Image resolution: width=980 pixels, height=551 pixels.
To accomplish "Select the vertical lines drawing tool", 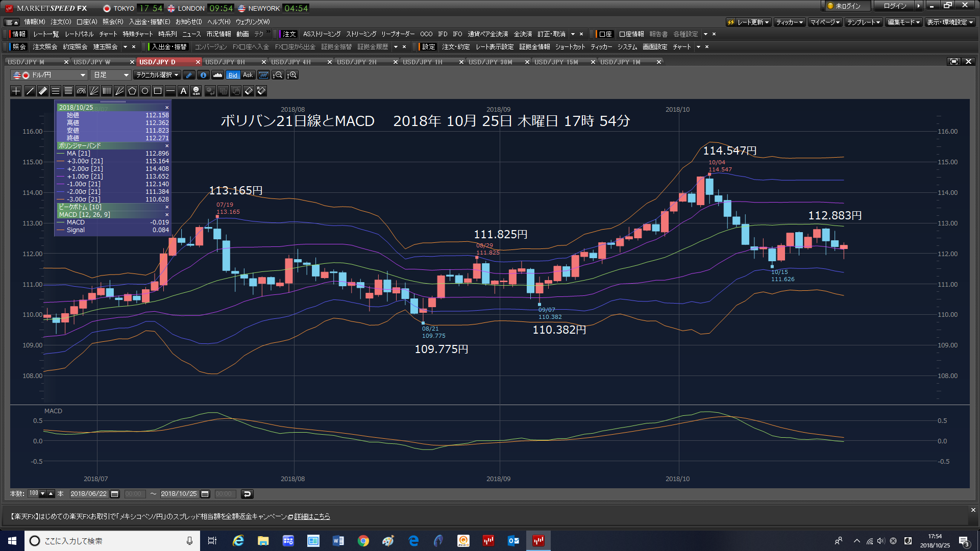I will coord(107,91).
